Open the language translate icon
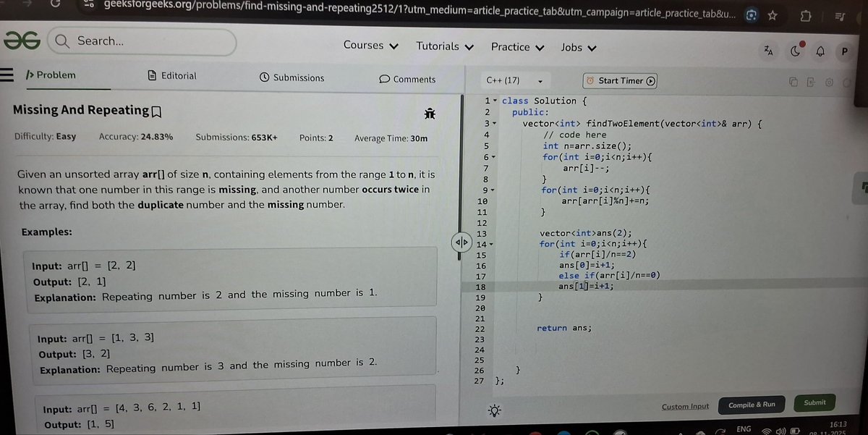Viewport: 868px width, 435px height. pos(768,50)
